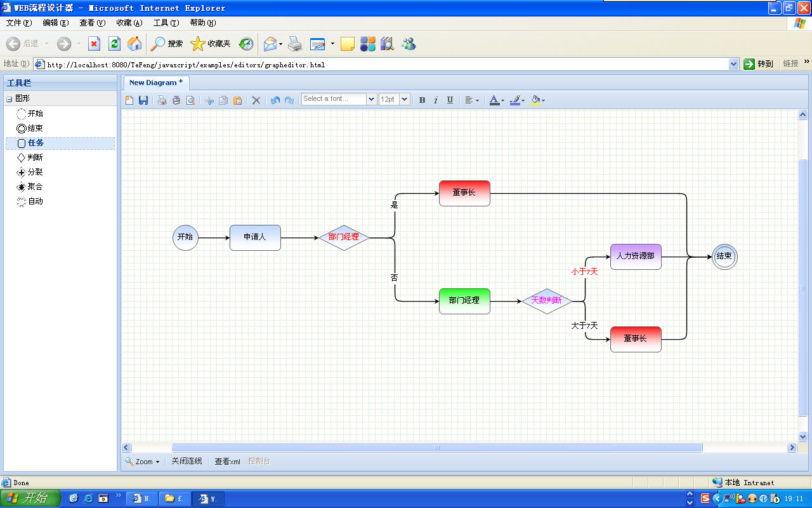Open the 'Select a font' dropdown
The image size is (812, 508).
click(x=371, y=98)
